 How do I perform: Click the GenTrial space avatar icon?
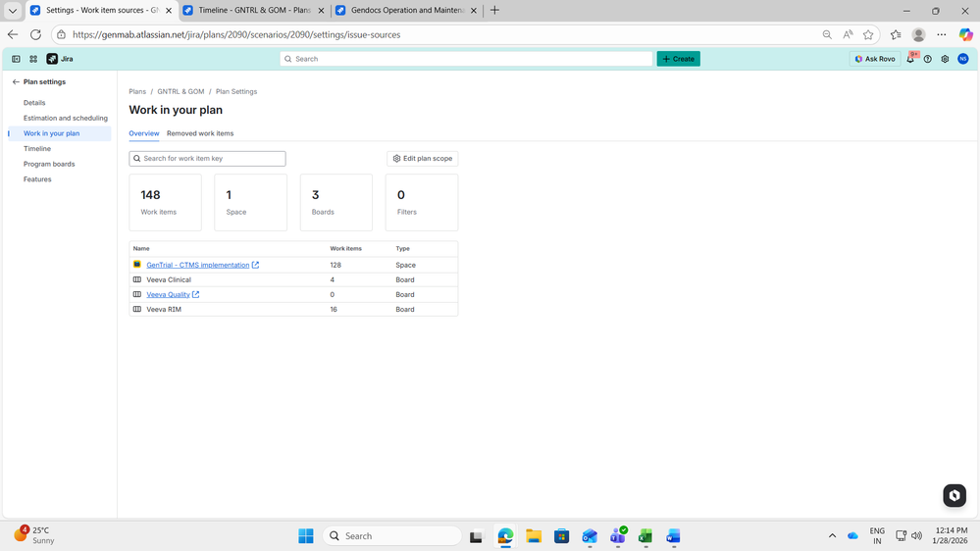(x=137, y=265)
